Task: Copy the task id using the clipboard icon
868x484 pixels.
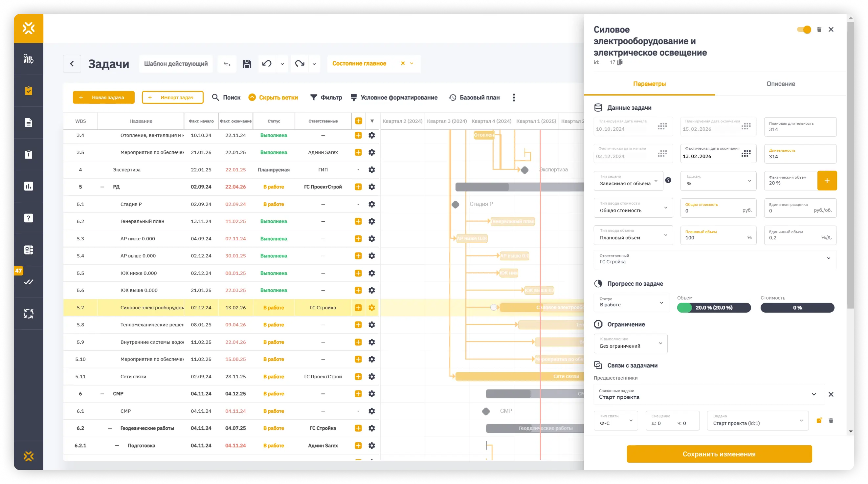Action: (620, 62)
